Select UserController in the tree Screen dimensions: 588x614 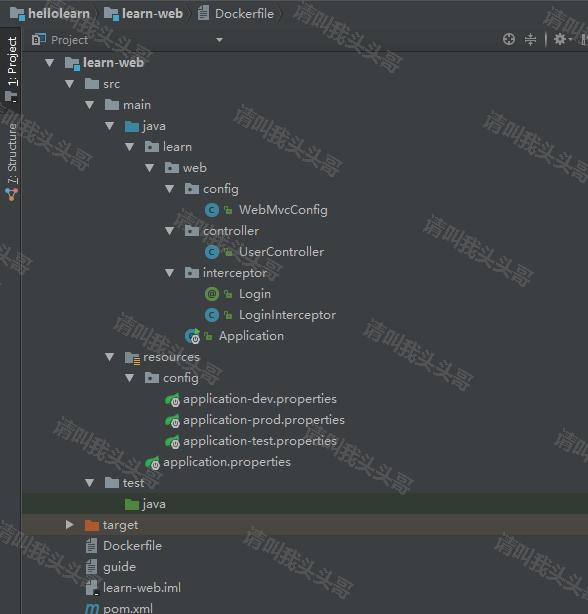[281, 252]
